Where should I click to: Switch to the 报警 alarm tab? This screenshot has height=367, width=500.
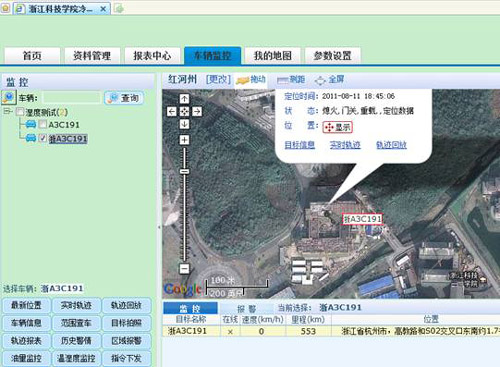tap(246, 309)
